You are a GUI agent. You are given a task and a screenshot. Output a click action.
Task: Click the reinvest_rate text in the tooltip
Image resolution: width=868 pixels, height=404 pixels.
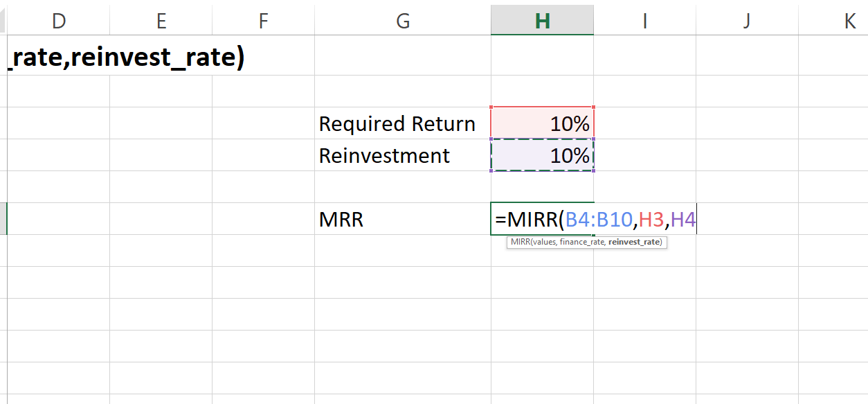click(x=635, y=242)
